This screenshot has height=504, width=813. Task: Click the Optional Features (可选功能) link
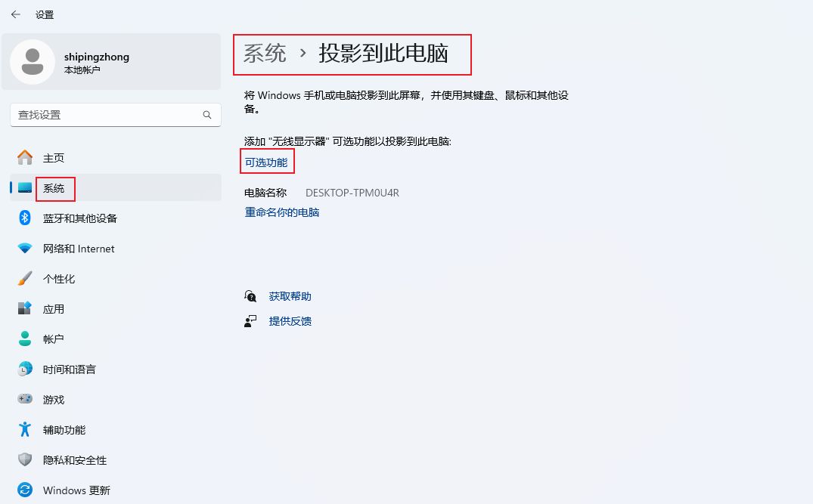tap(266, 162)
